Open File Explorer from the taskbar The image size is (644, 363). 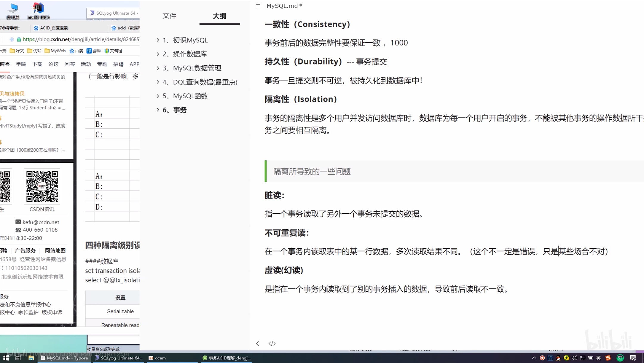coord(31,358)
